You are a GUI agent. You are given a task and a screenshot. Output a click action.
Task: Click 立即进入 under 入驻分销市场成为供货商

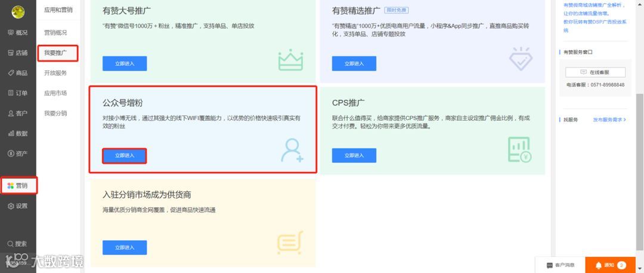pos(125,247)
